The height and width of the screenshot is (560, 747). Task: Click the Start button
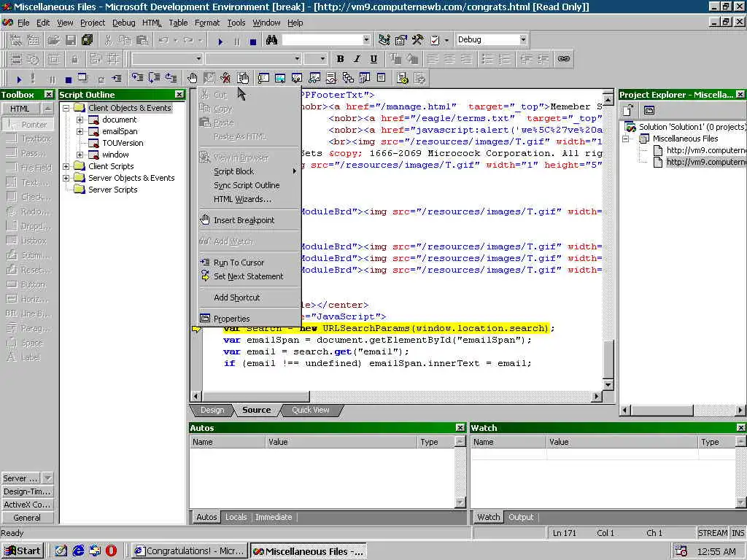23,551
